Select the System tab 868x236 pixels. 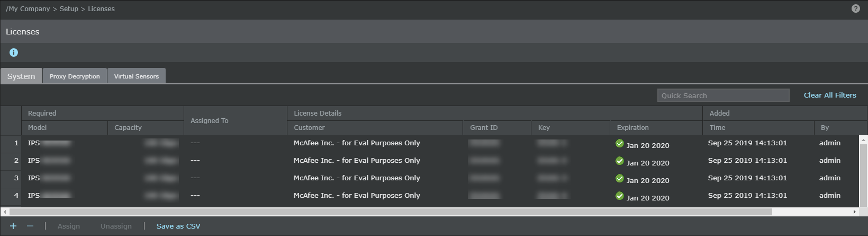[x=21, y=76]
